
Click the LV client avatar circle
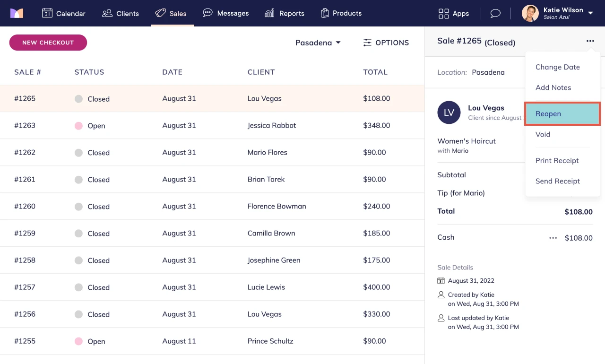click(449, 113)
